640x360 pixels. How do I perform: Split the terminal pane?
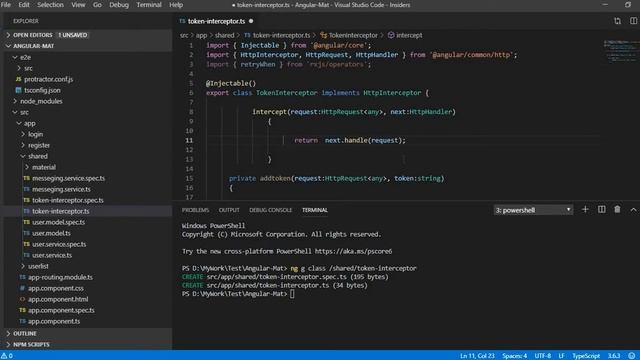point(601,210)
